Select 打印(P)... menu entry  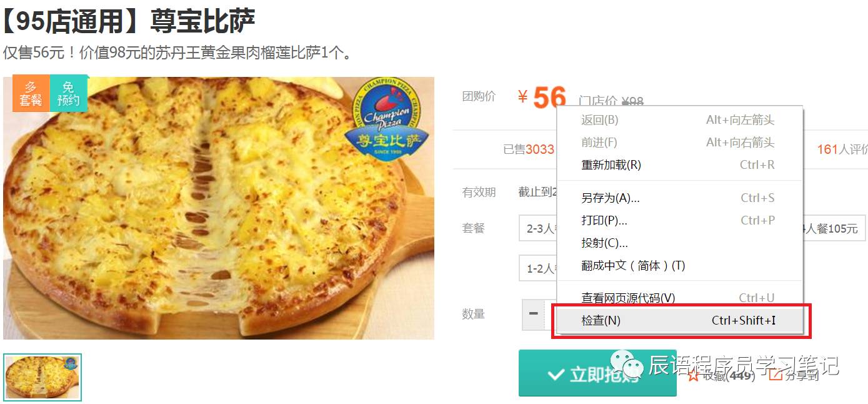point(681,221)
